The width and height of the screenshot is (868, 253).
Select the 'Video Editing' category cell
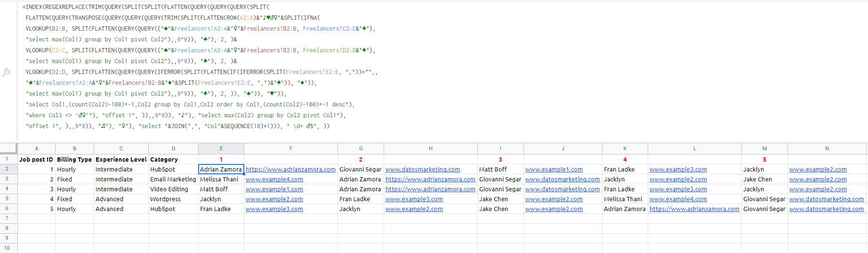point(173,189)
